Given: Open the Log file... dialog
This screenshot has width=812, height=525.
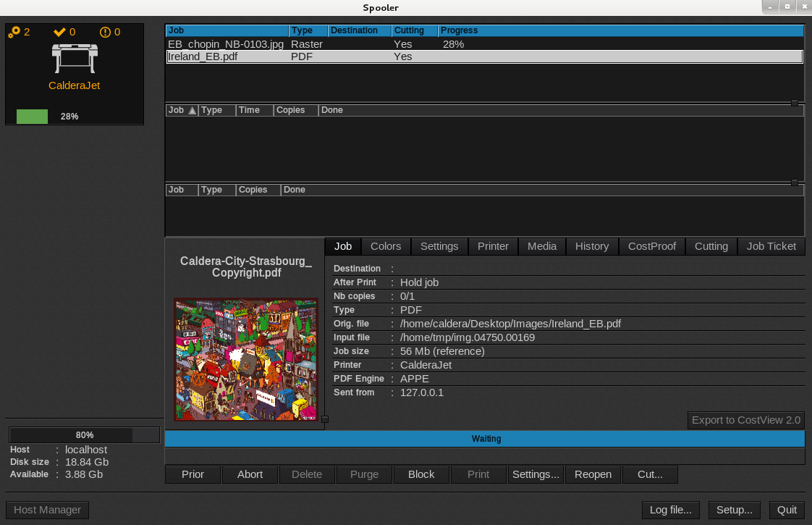Looking at the screenshot, I should coord(670,510).
